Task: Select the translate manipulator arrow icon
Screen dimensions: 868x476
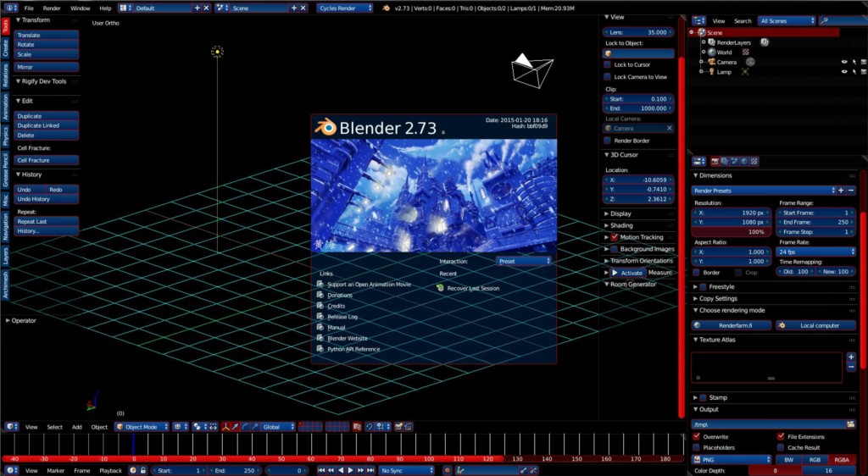Action: 236,427
